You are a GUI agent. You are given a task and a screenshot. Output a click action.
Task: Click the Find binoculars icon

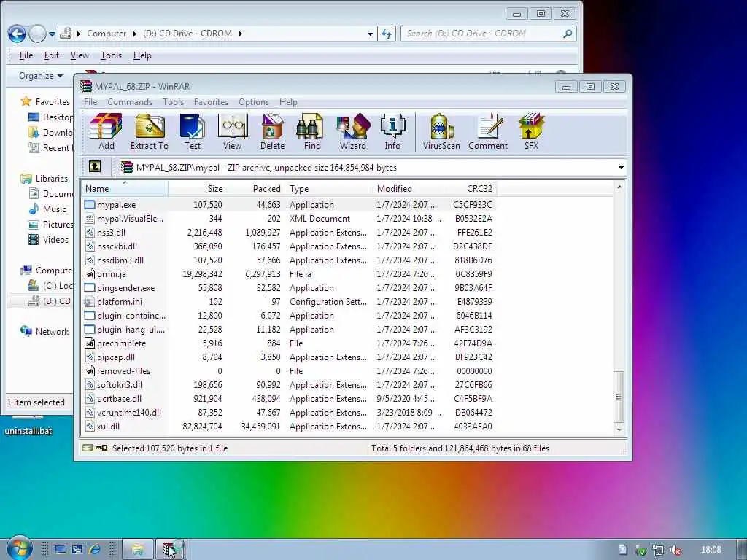point(312,131)
